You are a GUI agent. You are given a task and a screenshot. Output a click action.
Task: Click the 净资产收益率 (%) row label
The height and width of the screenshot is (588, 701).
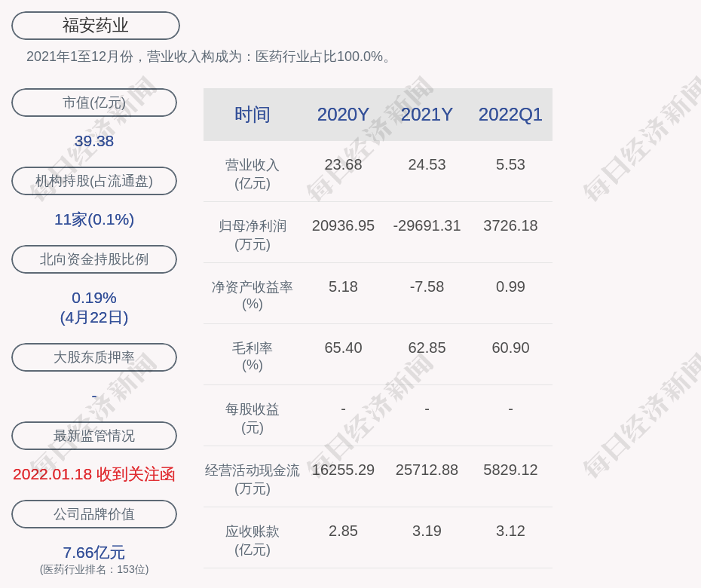[253, 296]
